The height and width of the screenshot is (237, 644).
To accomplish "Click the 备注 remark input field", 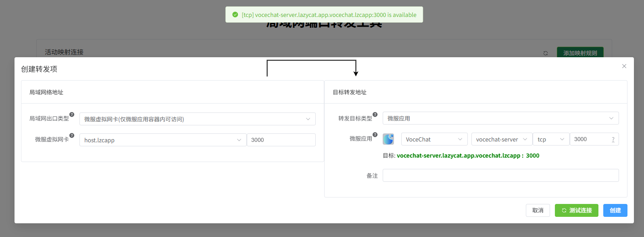I will pos(500,175).
